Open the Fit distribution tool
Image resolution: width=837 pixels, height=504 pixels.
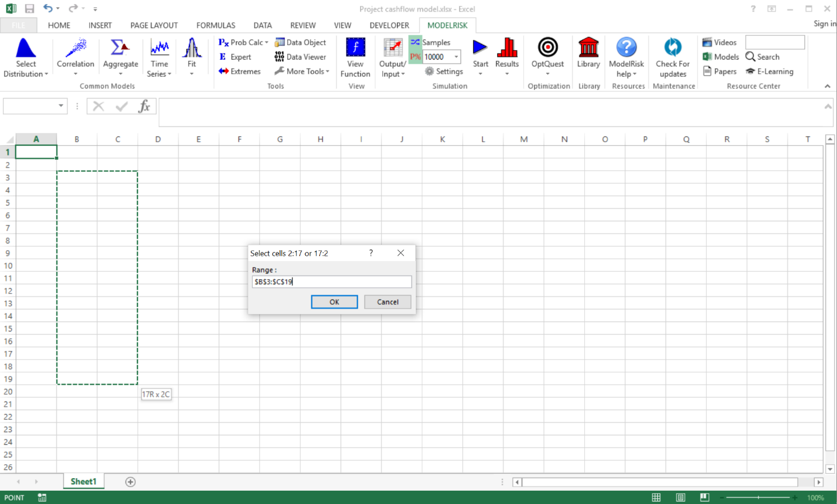(192, 57)
